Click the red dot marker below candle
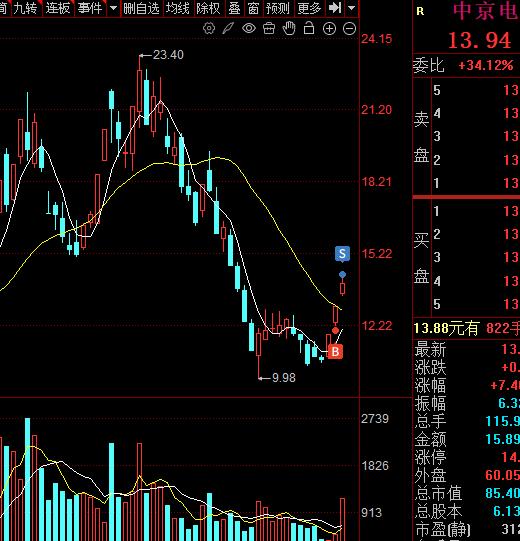 (335, 331)
